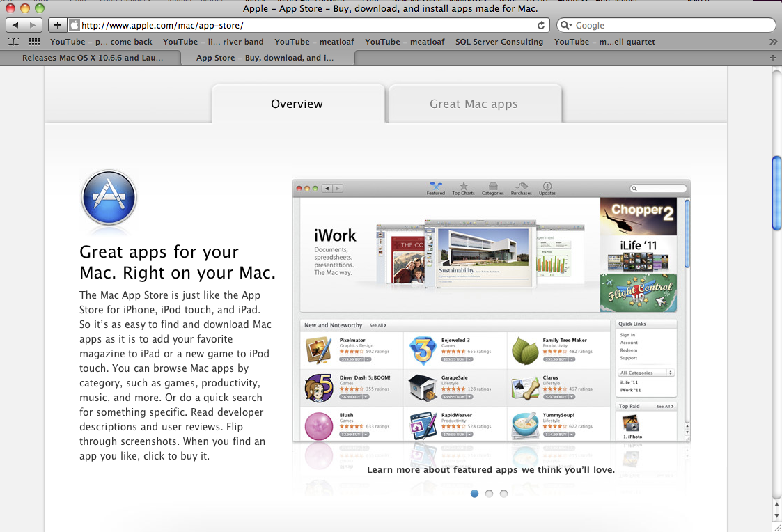Click Safari's forward arrow button
This screenshot has height=532, width=782.
click(33, 25)
